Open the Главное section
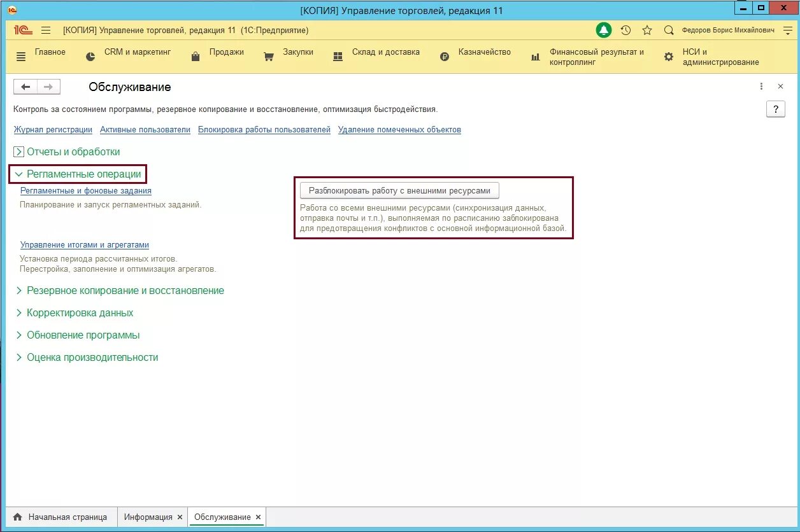This screenshot has height=532, width=800. pos(50,52)
